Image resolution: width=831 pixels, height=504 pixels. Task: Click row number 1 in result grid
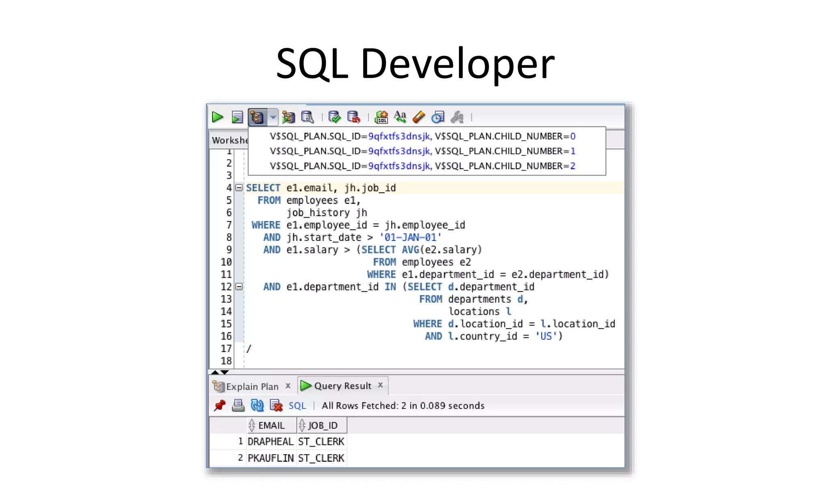tap(240, 441)
